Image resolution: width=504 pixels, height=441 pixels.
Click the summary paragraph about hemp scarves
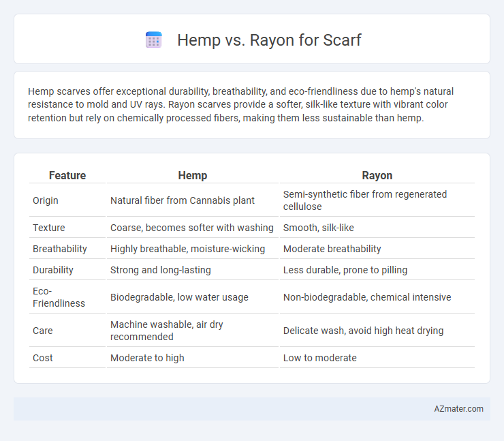[x=240, y=104]
